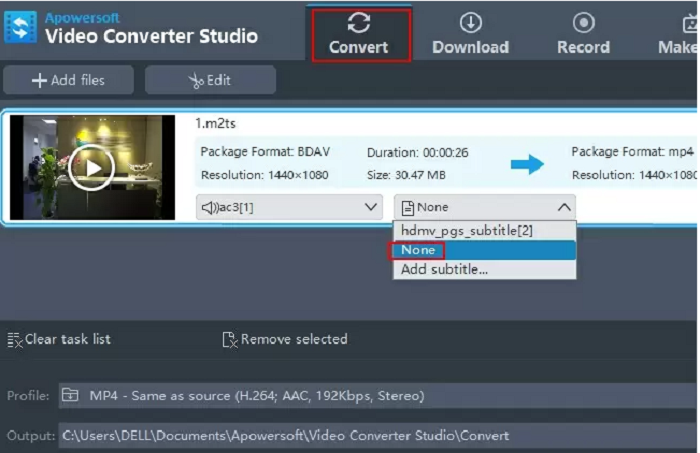Select hdmv_pgs_subtitle[2] option

point(485,231)
